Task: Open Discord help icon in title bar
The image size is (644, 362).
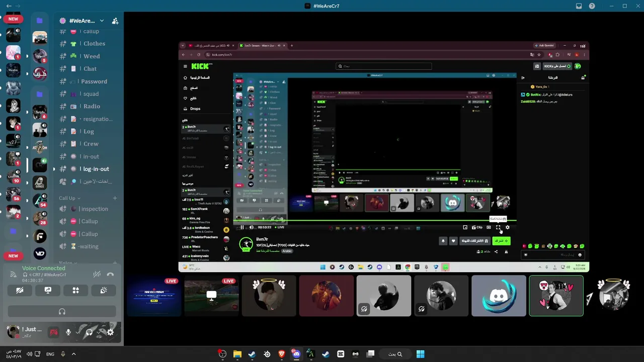Action: (x=592, y=6)
